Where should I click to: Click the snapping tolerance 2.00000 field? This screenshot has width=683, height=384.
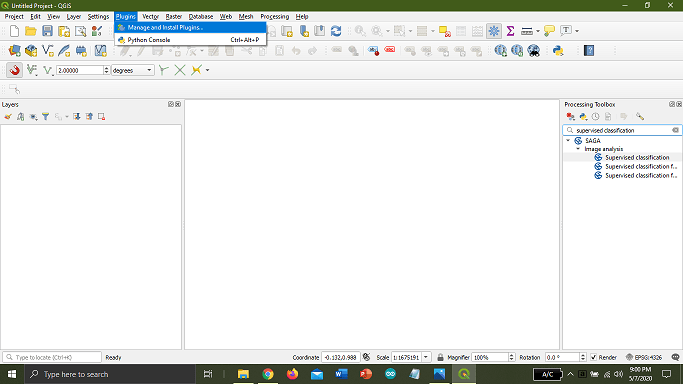[x=80, y=70]
